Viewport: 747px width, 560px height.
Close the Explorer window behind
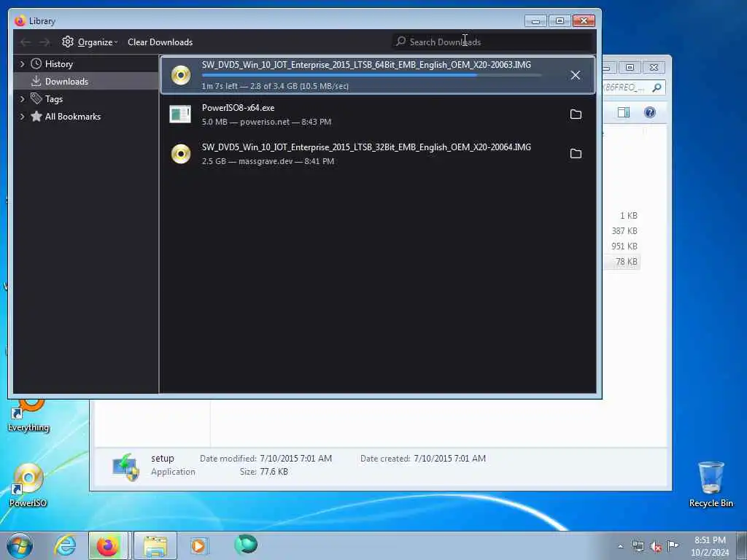(x=654, y=68)
